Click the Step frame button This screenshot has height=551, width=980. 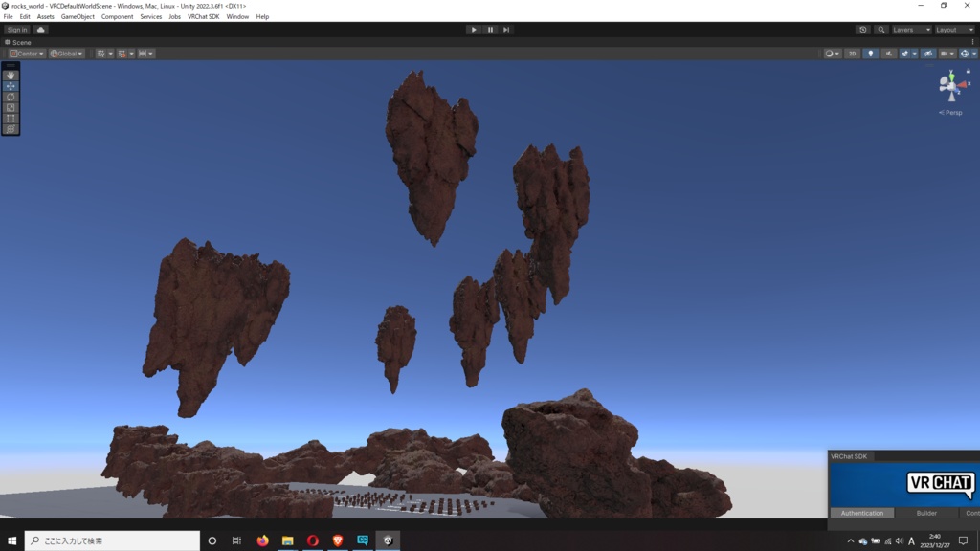[x=506, y=30]
